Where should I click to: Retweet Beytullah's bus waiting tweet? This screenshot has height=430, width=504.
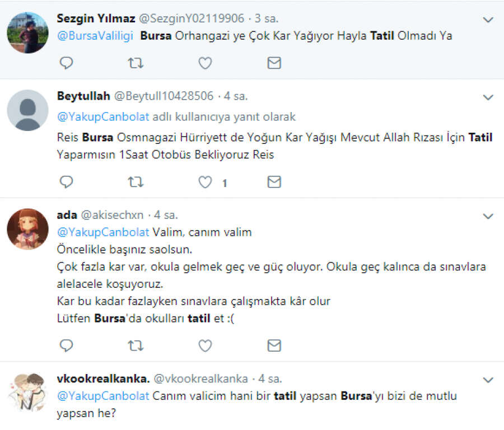tap(136, 182)
